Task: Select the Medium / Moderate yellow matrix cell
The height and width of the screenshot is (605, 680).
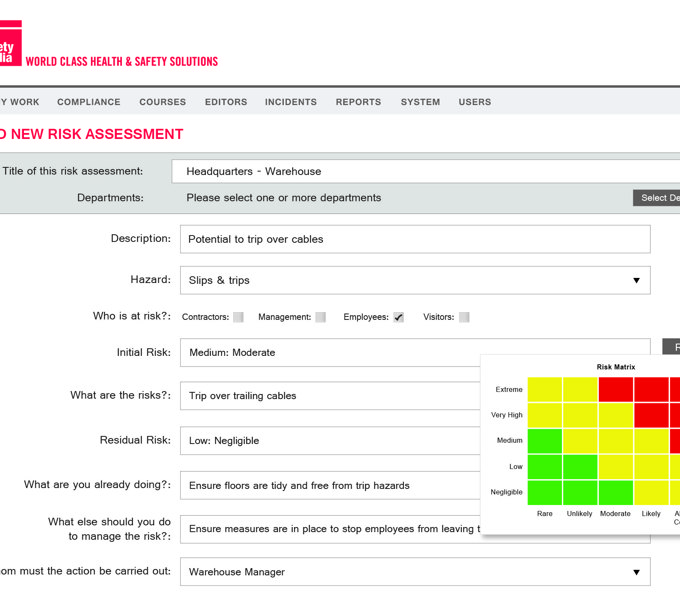Action: tap(616, 441)
